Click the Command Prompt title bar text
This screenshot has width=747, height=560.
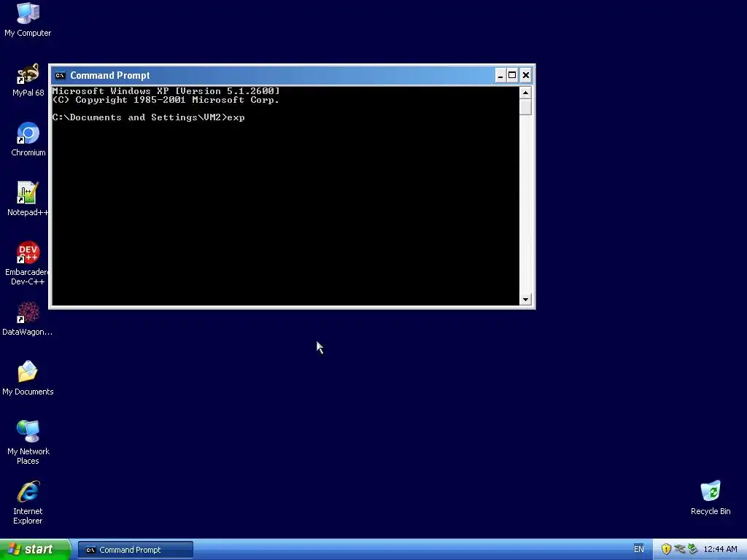(x=110, y=75)
